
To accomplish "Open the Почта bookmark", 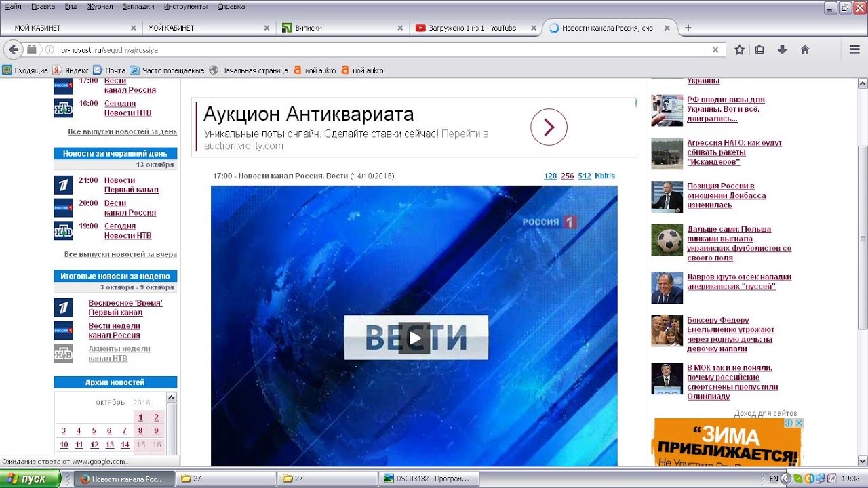I will coord(109,70).
